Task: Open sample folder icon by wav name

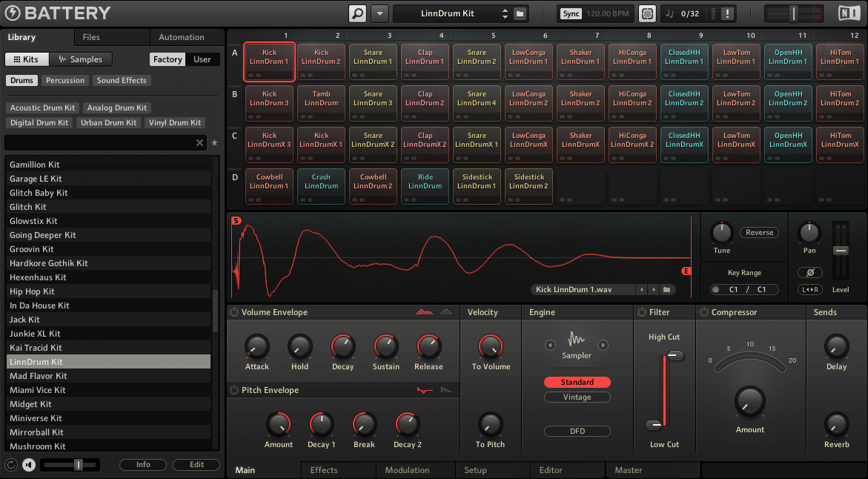Action: click(x=667, y=290)
